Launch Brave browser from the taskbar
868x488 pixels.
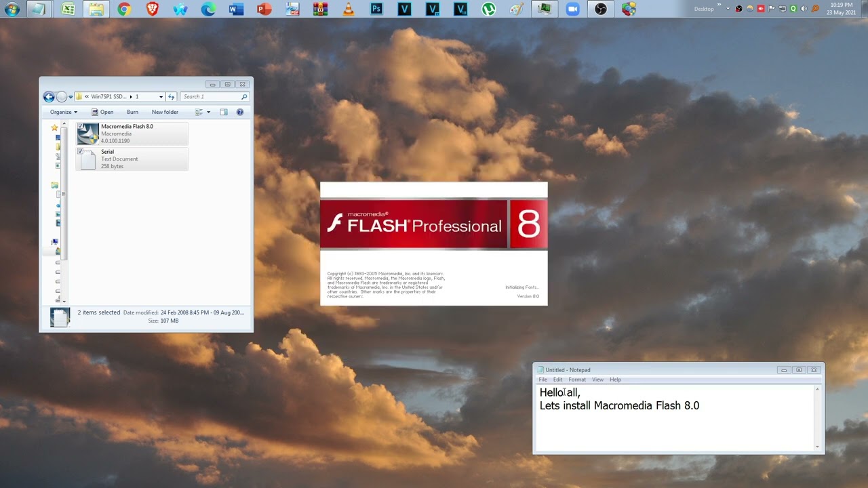152,9
